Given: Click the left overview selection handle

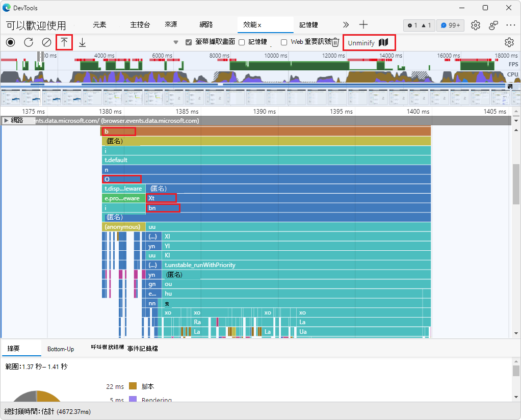Looking at the screenshot, I should (x=39, y=56).
